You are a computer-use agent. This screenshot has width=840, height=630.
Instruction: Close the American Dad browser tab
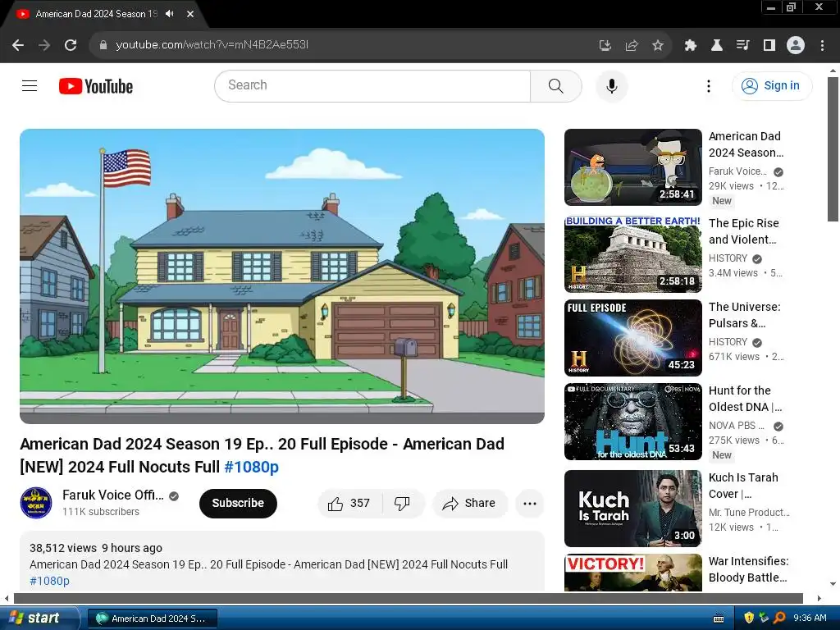click(x=190, y=14)
